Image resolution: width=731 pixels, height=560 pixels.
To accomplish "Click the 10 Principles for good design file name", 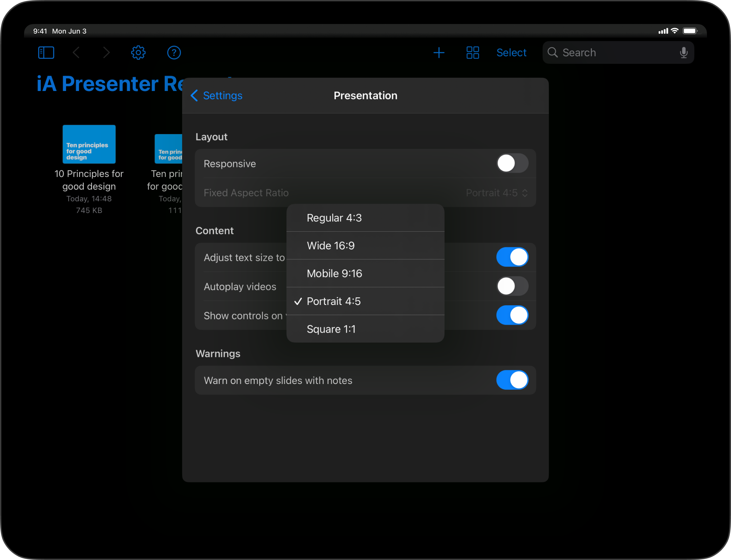I will click(89, 180).
